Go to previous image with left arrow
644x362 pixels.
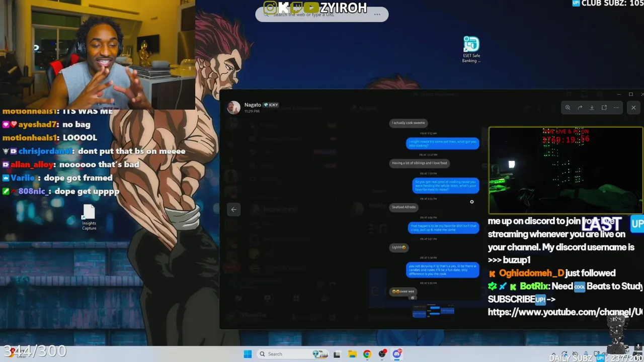233,210
